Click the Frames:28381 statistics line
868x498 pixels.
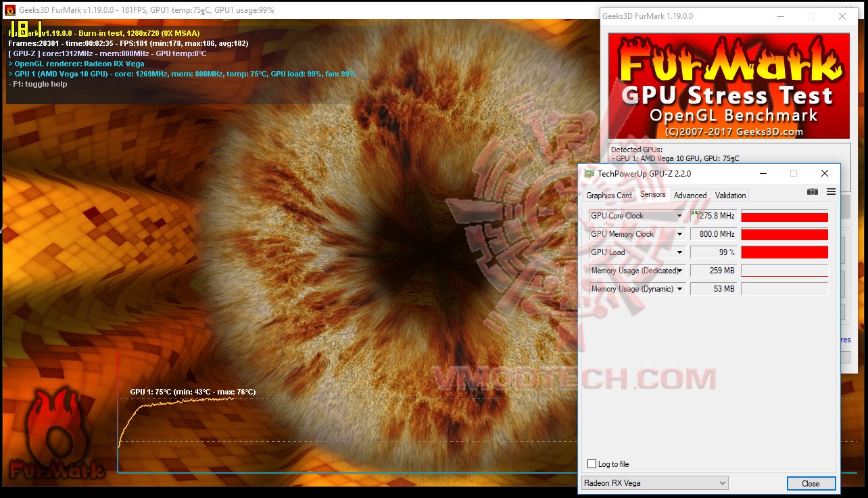click(x=128, y=43)
